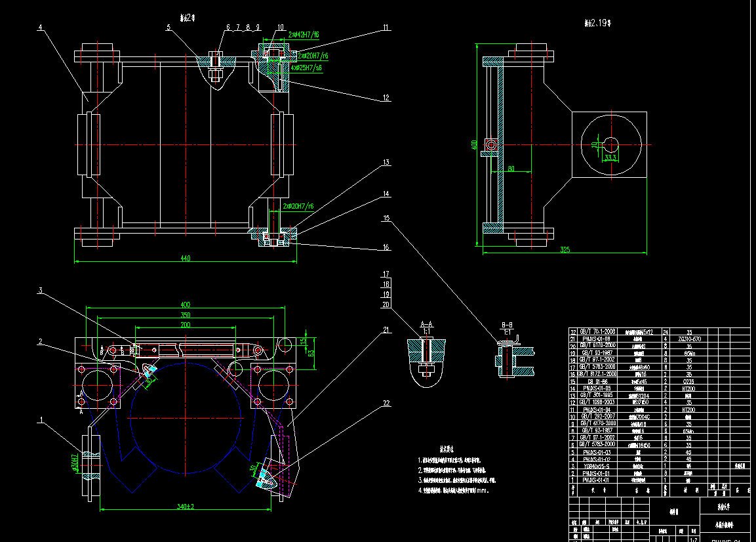Select the 340±2 dimension text
The image size is (756, 542).
[x=185, y=507]
